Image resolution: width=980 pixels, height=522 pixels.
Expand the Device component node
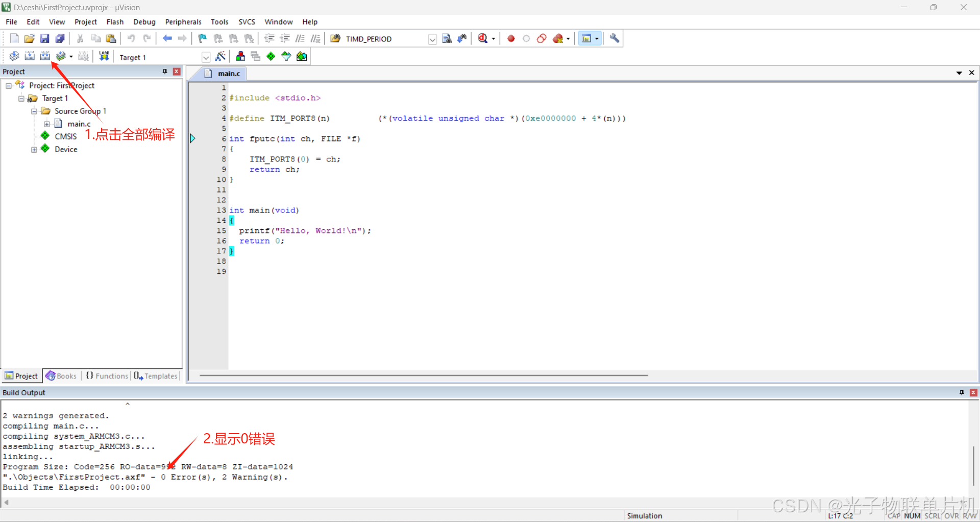[34, 150]
